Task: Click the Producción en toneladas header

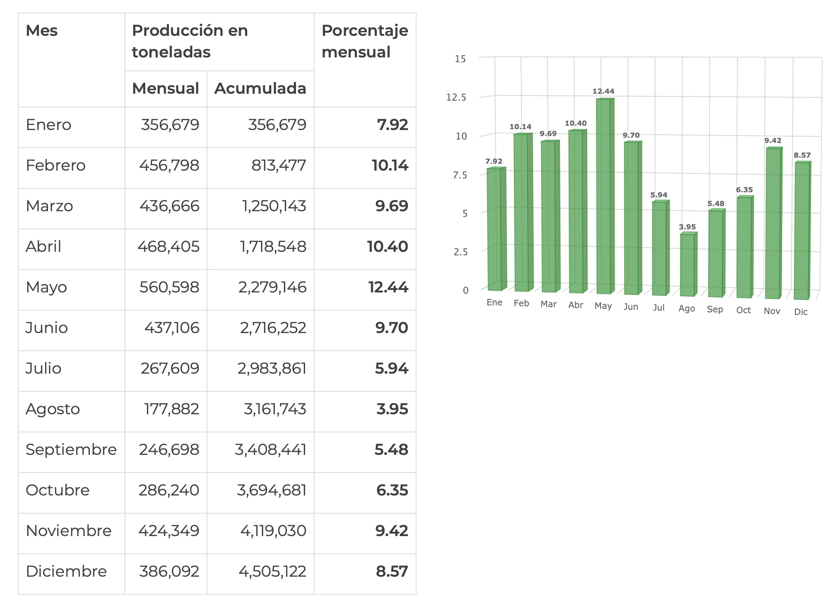Action: click(x=190, y=41)
